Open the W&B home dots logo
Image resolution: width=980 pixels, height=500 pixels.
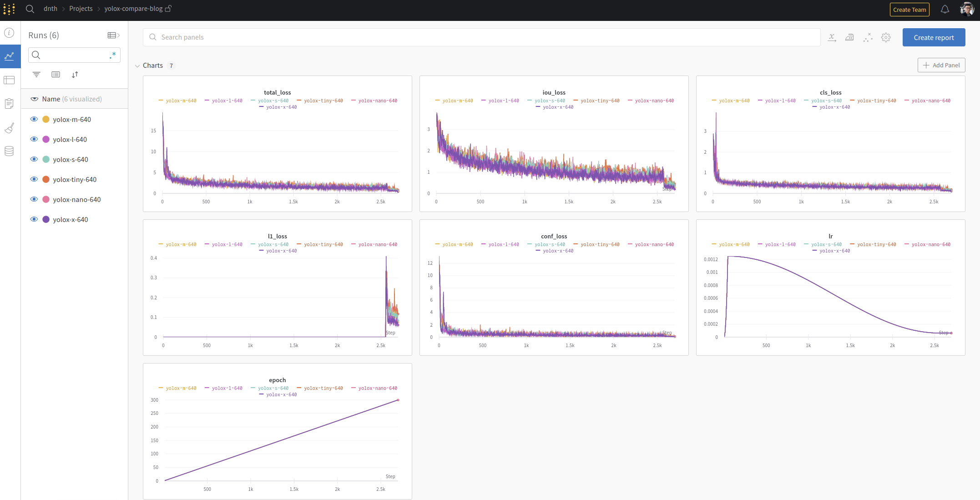pyautogui.click(x=9, y=9)
